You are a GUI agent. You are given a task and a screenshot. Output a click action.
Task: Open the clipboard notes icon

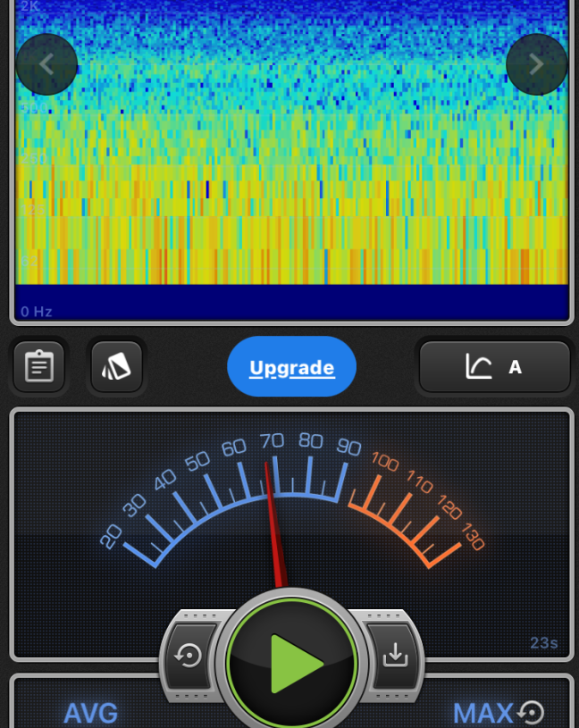coord(39,367)
